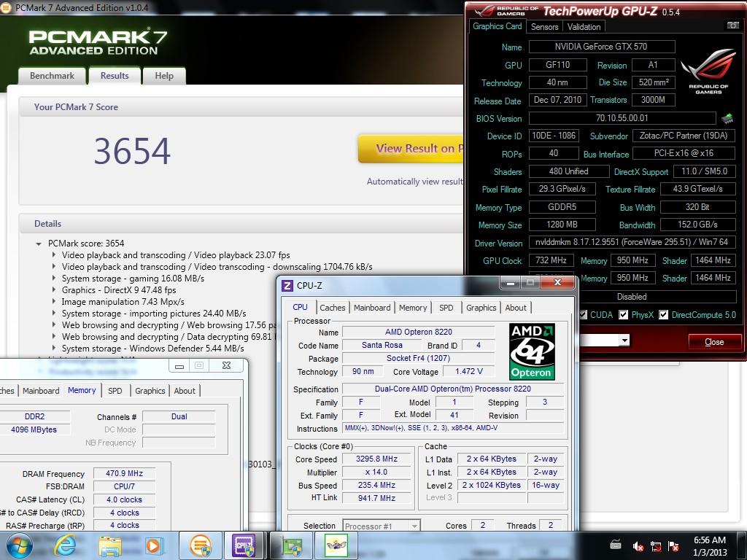The image size is (747, 560).
Task: Click the GPU name field NVIDIA GeForce GTX 570
Action: pos(602,47)
